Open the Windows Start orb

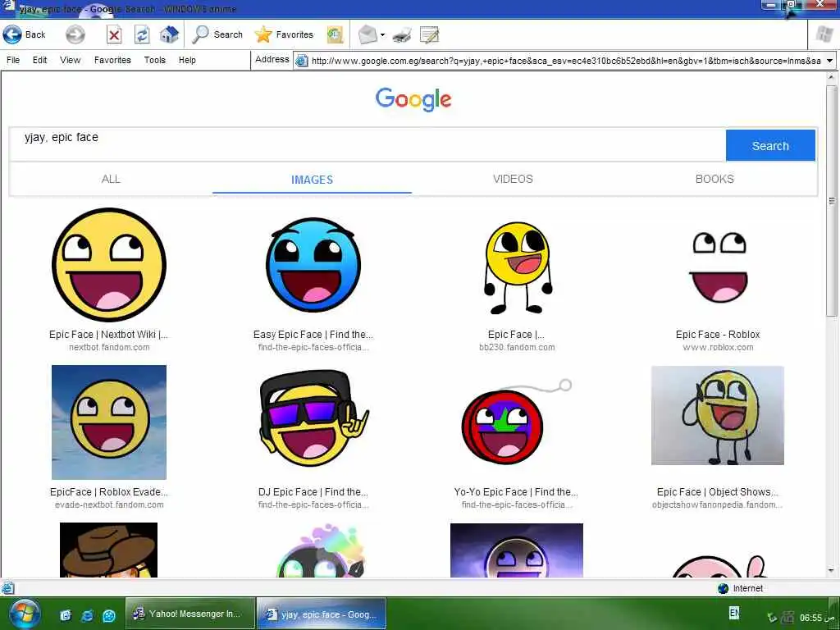click(24, 614)
